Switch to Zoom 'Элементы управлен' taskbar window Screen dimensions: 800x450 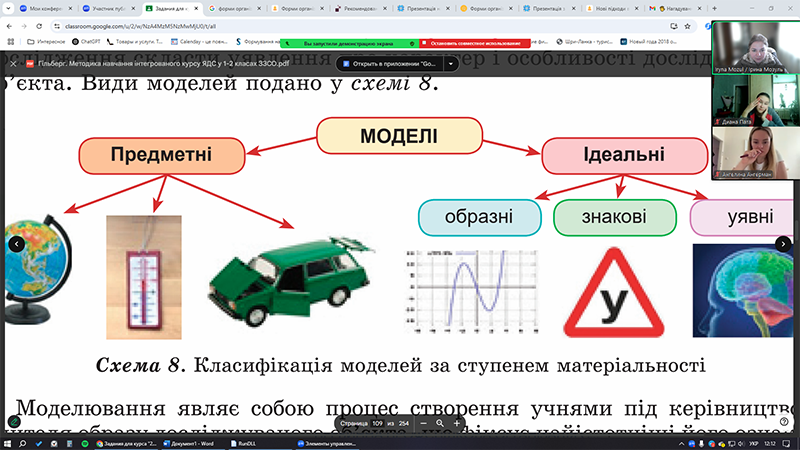point(327,444)
